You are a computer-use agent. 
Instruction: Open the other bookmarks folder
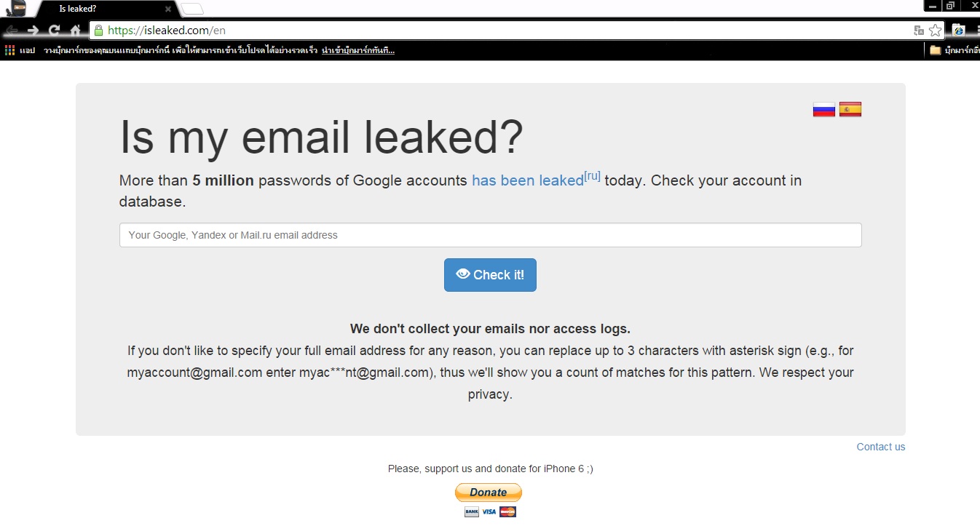954,50
